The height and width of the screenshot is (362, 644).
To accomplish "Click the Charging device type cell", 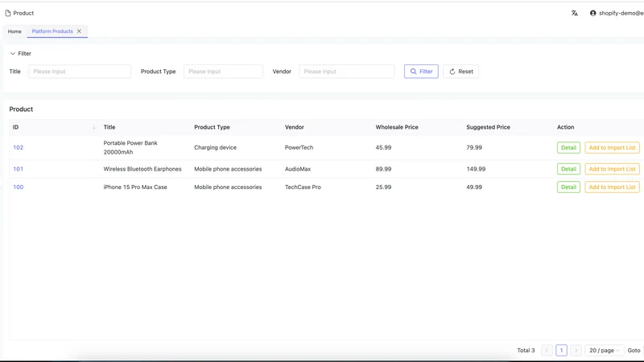I will (x=215, y=147).
